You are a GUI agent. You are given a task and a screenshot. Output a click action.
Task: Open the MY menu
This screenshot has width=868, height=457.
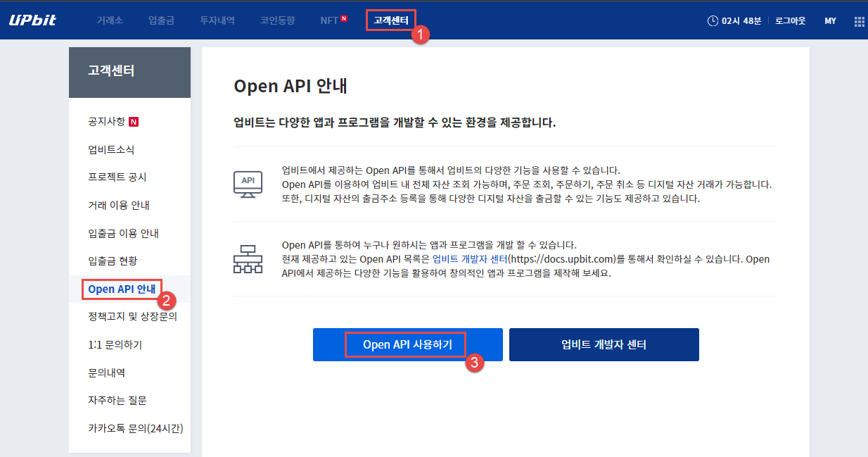point(830,21)
